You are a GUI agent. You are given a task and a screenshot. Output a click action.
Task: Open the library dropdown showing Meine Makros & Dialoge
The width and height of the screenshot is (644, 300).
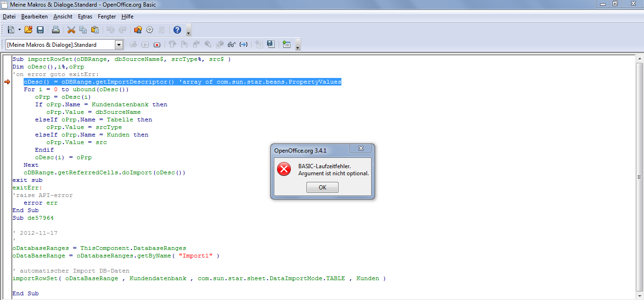(x=119, y=45)
